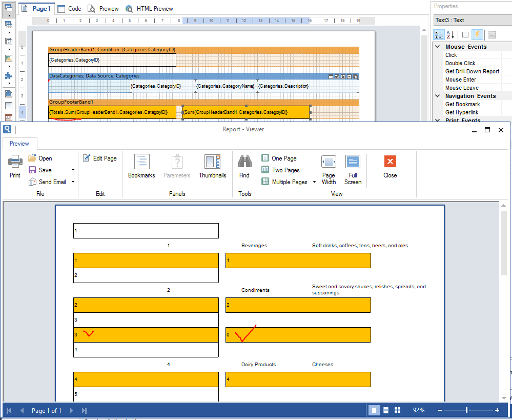Open the Find binoculars tool

tap(244, 166)
